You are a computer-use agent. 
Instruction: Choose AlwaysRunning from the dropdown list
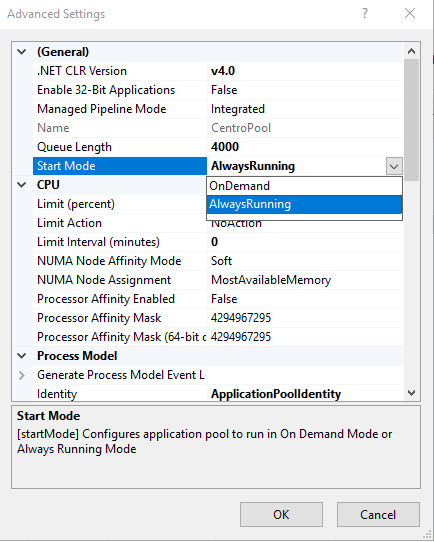pyautogui.click(x=304, y=204)
